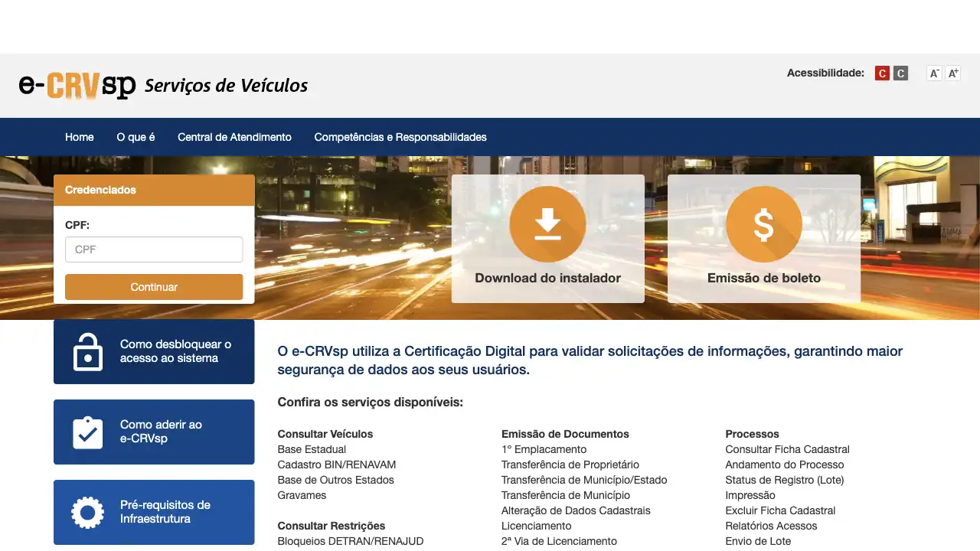The width and height of the screenshot is (980, 551).
Task: Select Transferência de Município/Estado text
Action: (x=584, y=480)
